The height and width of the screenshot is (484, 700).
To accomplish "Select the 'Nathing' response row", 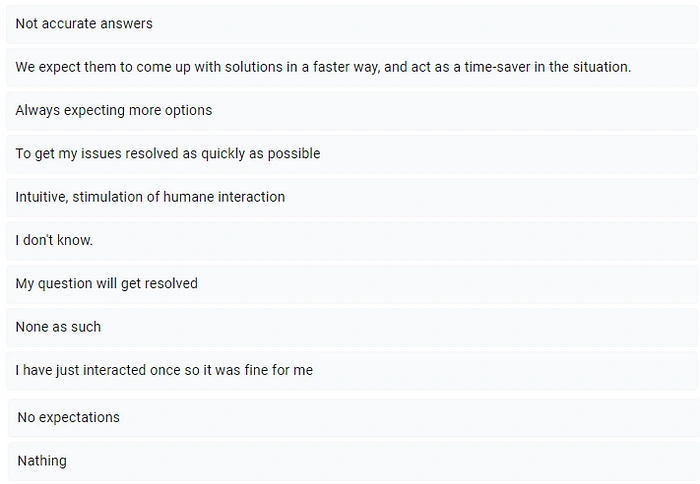I will (353, 461).
